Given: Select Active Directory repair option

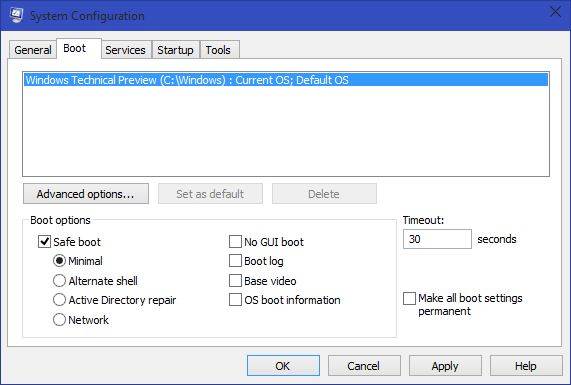Looking at the screenshot, I should click(59, 300).
